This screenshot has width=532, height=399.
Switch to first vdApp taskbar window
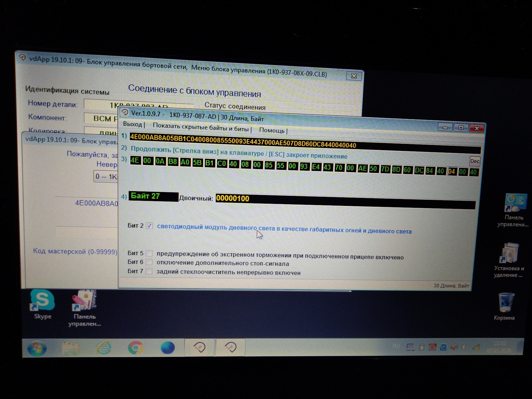199,347
